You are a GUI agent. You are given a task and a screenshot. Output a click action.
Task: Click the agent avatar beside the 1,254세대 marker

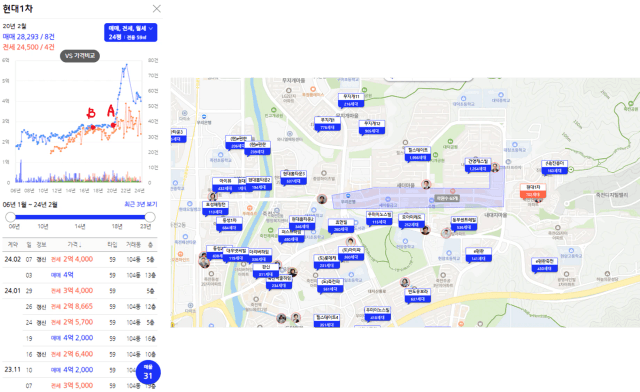point(495,167)
